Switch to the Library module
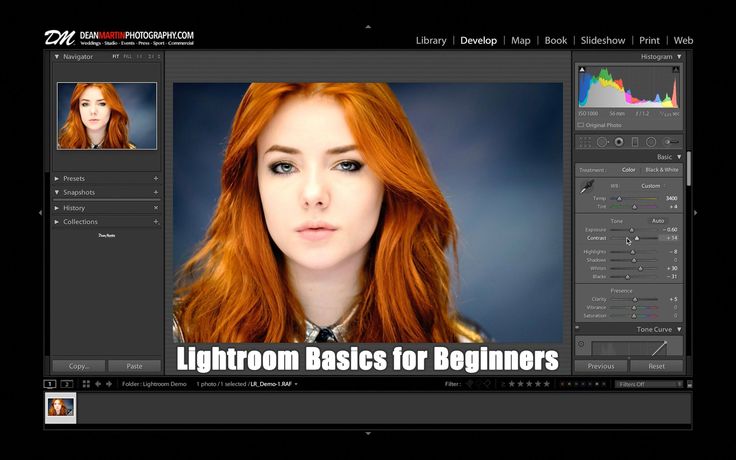 tap(431, 41)
